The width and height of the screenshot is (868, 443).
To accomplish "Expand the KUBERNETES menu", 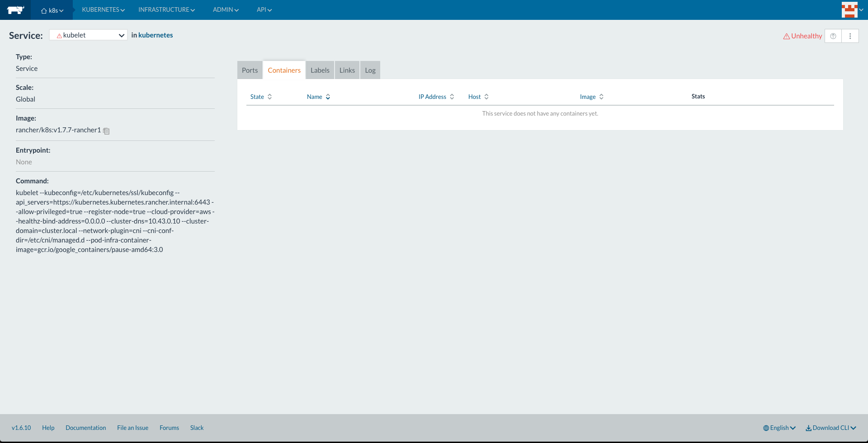I will tap(103, 9).
